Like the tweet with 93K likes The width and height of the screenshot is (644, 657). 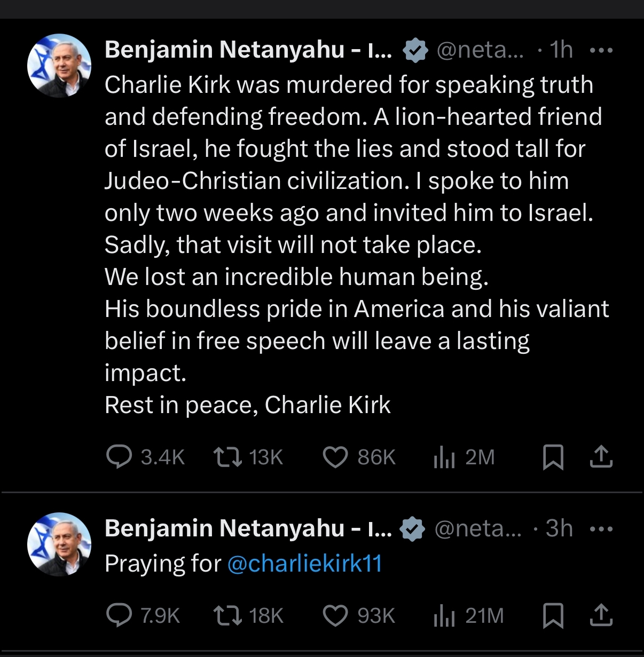335,615
